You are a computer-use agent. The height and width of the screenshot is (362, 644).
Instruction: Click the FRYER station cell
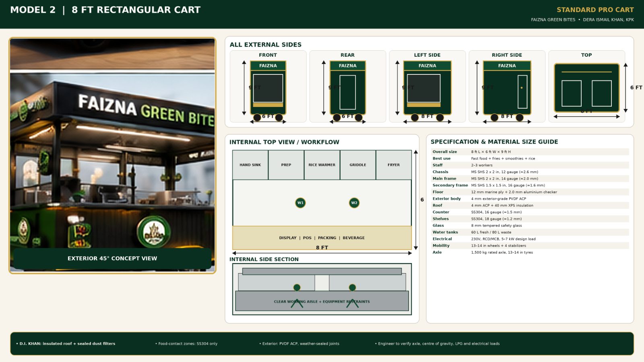394,165
